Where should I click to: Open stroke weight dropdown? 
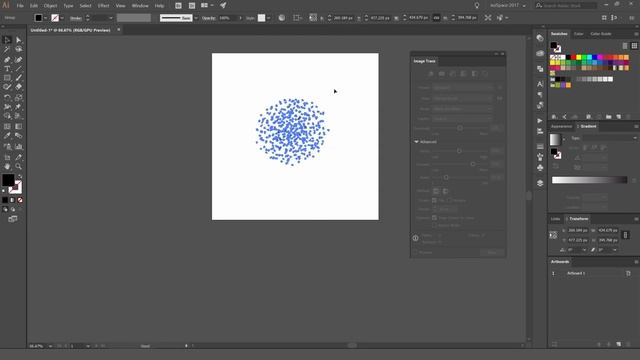(111, 18)
